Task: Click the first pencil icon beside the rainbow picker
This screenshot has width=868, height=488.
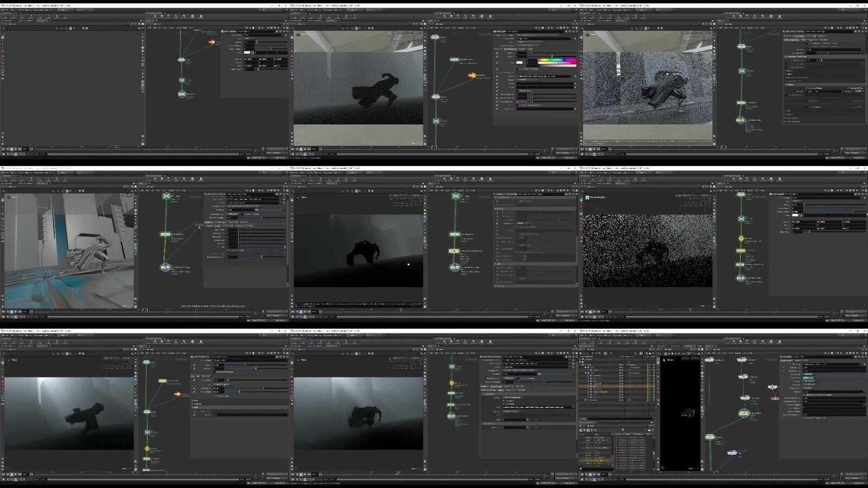Action: (497, 53)
